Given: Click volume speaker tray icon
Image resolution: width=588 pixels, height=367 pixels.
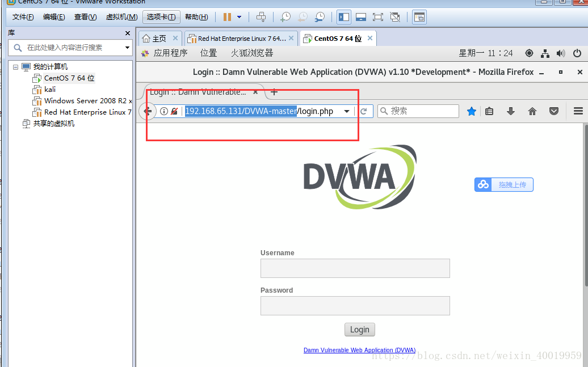Looking at the screenshot, I should click(x=561, y=54).
